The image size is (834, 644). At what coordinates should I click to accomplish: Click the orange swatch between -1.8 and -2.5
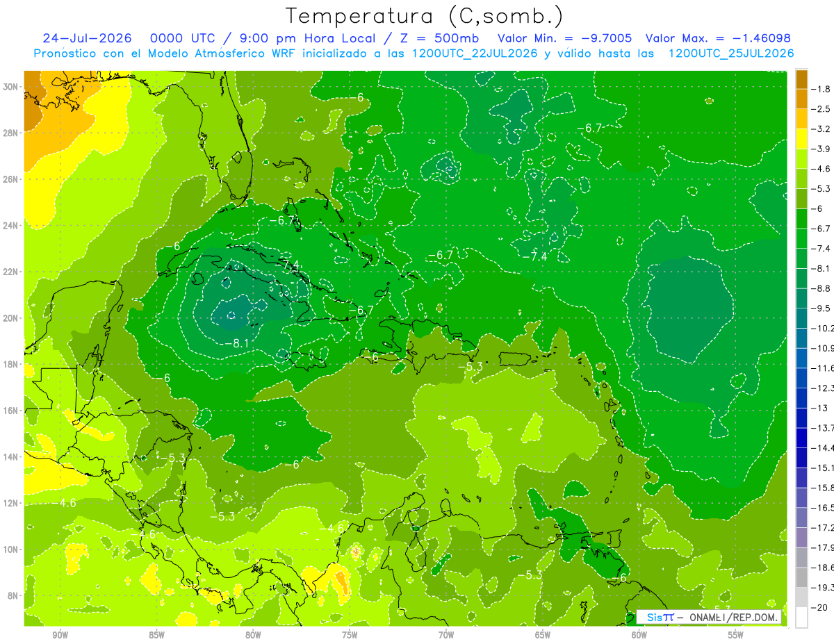[801, 99]
